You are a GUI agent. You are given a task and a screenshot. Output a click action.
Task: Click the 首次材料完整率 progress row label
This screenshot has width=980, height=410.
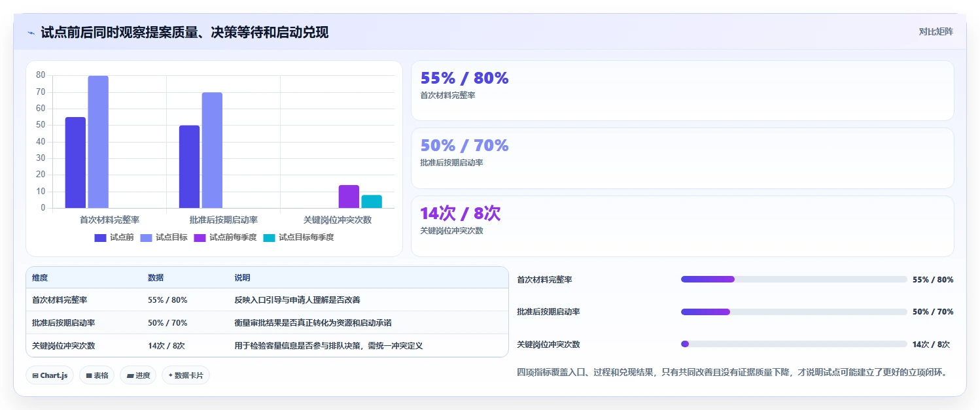point(544,280)
